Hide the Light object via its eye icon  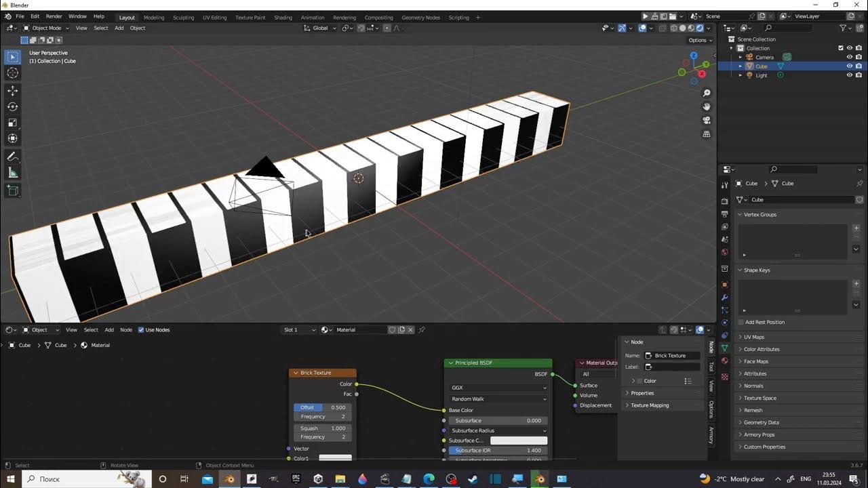[x=849, y=75]
